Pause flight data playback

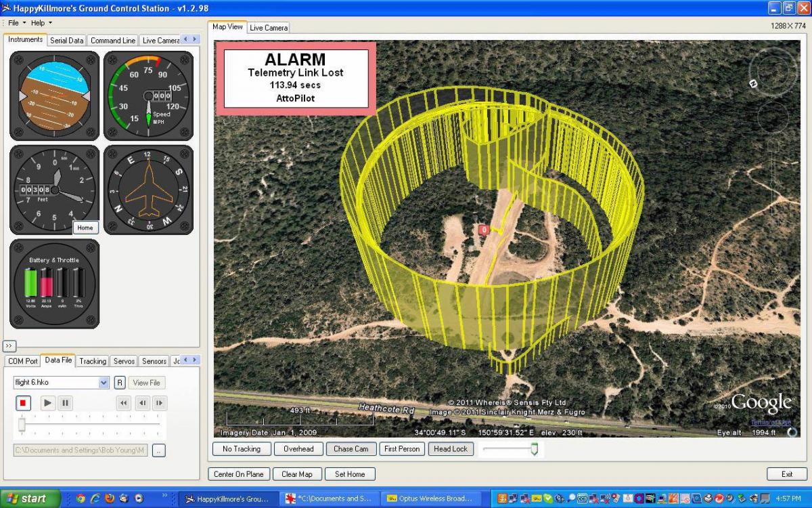[65, 403]
